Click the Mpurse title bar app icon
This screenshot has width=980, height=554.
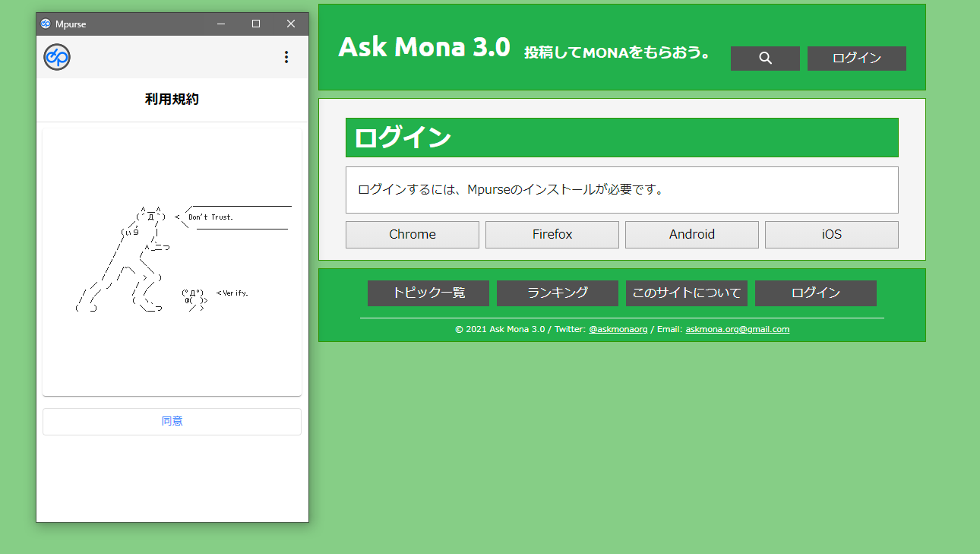(46, 24)
